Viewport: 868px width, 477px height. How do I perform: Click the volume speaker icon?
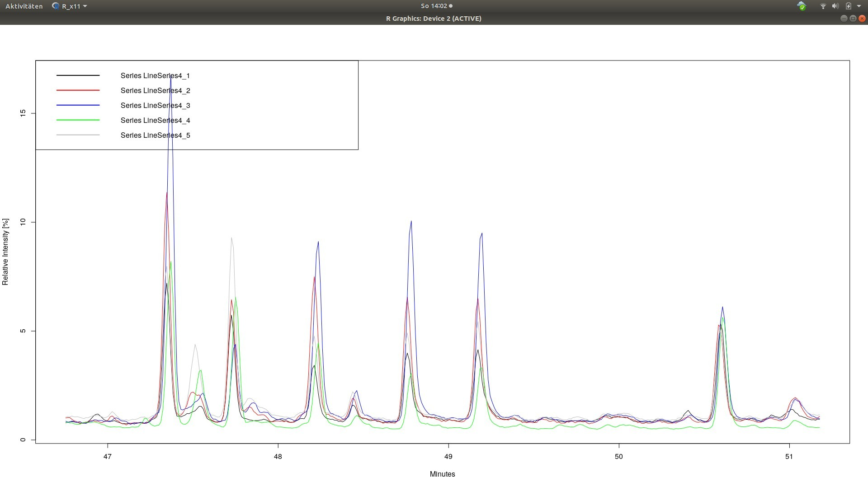pyautogui.click(x=835, y=6)
